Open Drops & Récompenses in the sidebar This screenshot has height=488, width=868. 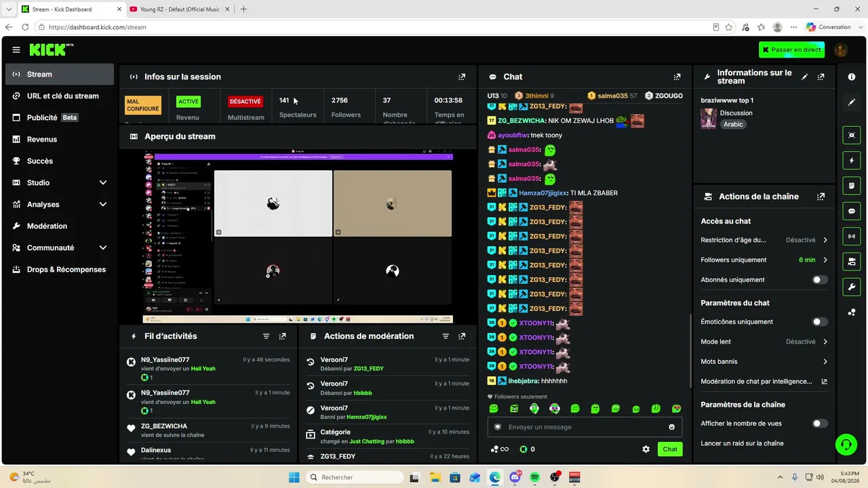click(60, 270)
